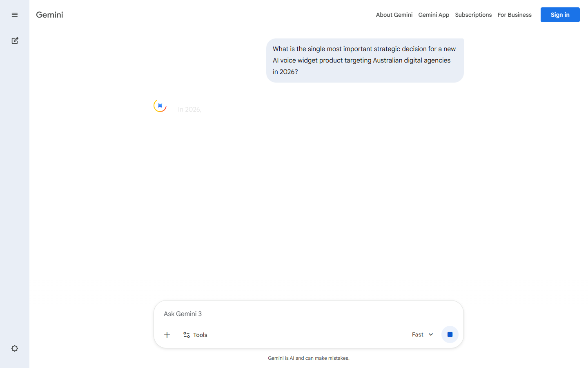Start a new chat with the compose icon

pos(15,40)
